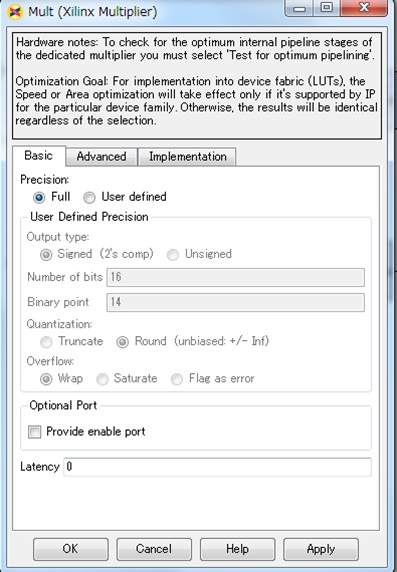
Task: Choose Unsigned output type
Action: tap(173, 255)
